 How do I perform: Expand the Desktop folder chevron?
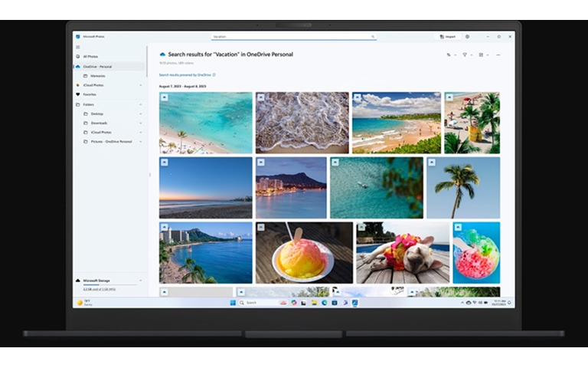pos(141,113)
